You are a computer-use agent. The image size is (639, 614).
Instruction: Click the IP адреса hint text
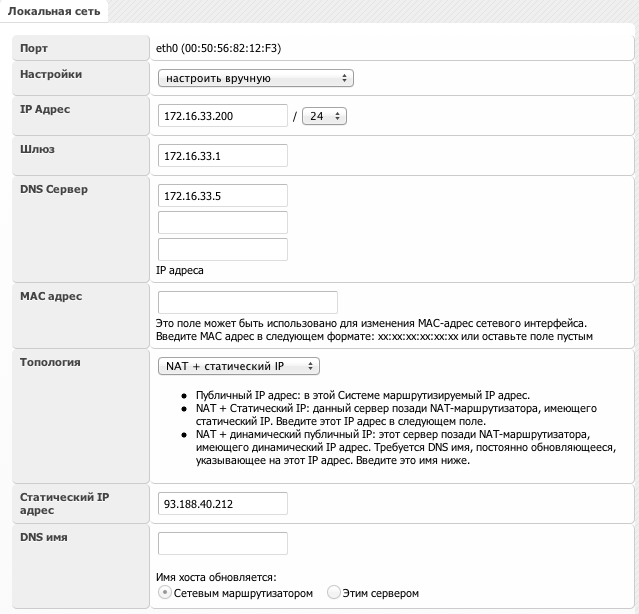point(180,271)
